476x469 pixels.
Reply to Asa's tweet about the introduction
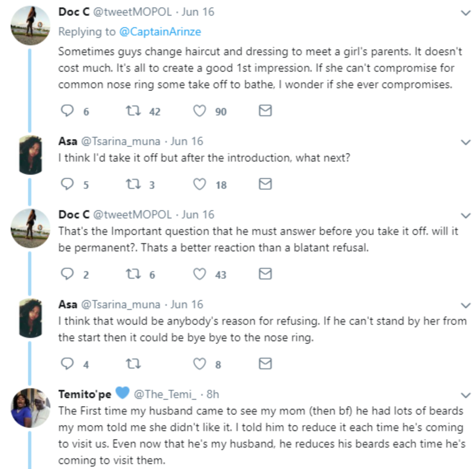tap(67, 184)
